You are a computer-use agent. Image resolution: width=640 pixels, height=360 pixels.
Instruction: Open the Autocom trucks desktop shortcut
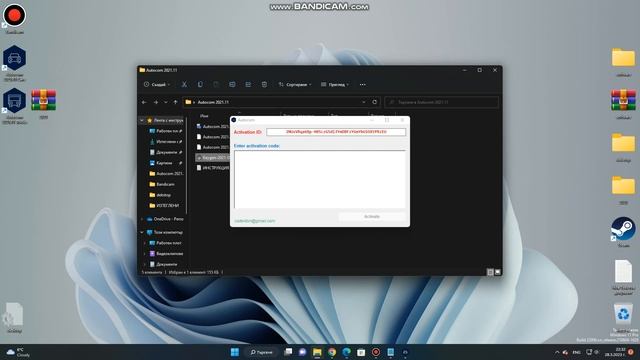tap(14, 106)
